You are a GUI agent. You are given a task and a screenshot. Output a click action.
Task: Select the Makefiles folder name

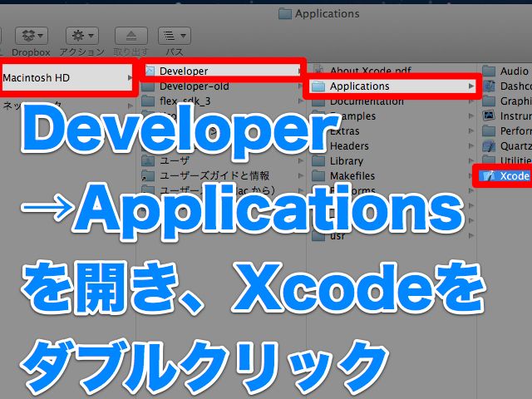click(x=352, y=175)
